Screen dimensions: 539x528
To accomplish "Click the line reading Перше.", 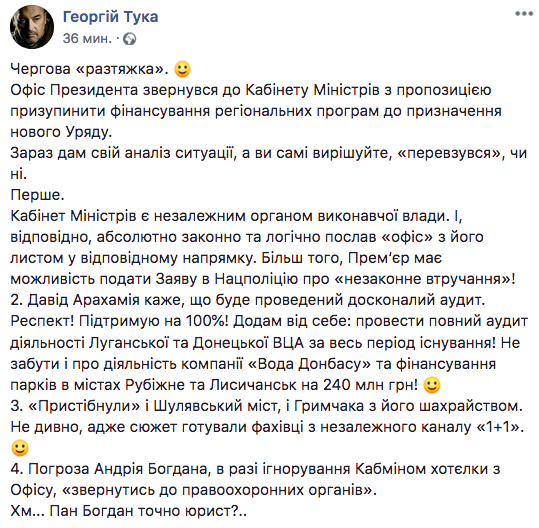I will click(x=37, y=195).
